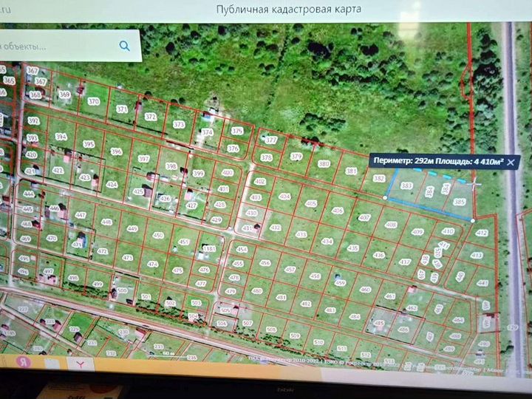Click parcel label 450
The height and width of the screenshot is (399, 532).
pyautogui.click(x=158, y=235)
